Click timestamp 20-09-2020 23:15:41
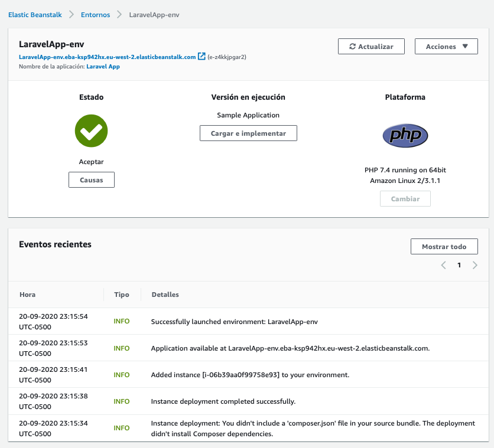The image size is (494, 448). point(53,375)
